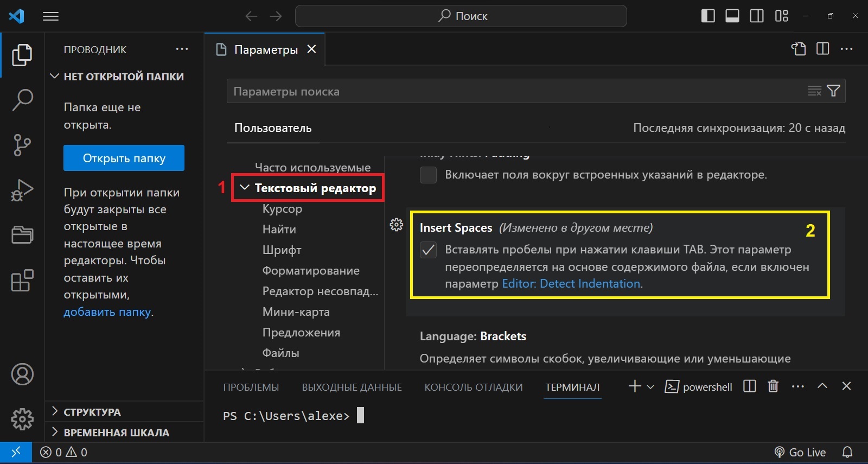Screen dimensions: 868x464
Task: Select Форматирование in settings tree
Action: [x=311, y=270]
